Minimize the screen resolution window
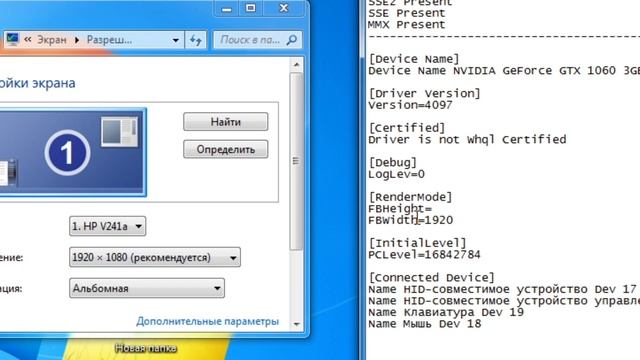Screen dimensions: 640x360 (227, 9)
